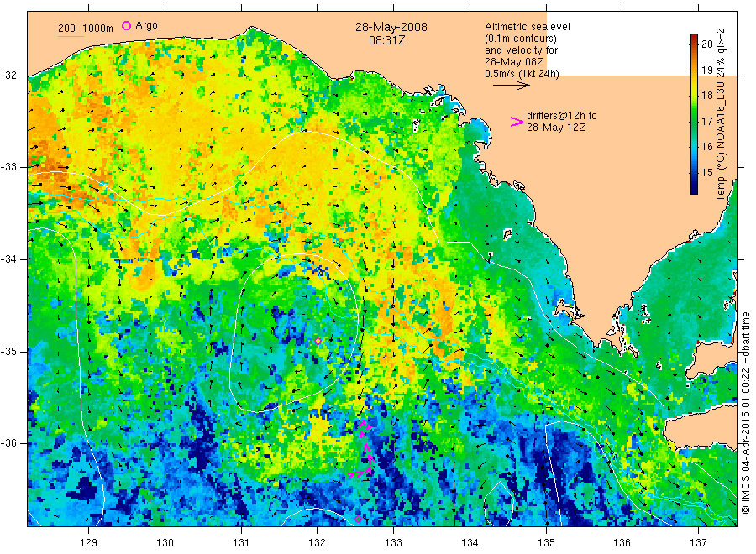
Task: Click the magenta Argo circle in legend
Action: click(x=126, y=25)
